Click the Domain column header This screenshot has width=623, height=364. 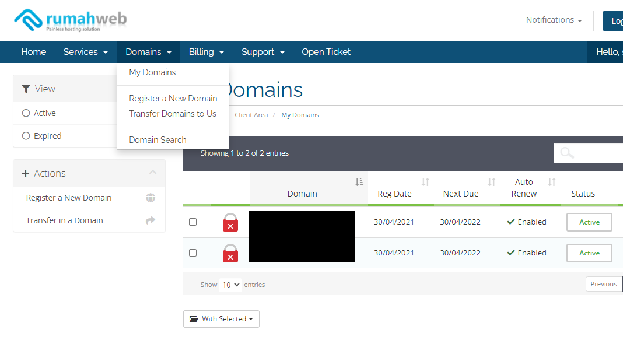(x=302, y=194)
